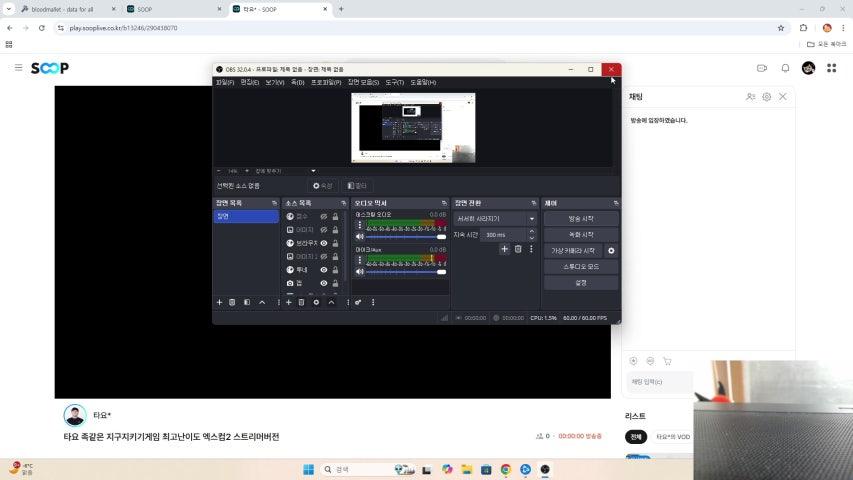Adjust the desktop audio volume slider
The width and height of the screenshot is (853, 480).
pos(406,237)
